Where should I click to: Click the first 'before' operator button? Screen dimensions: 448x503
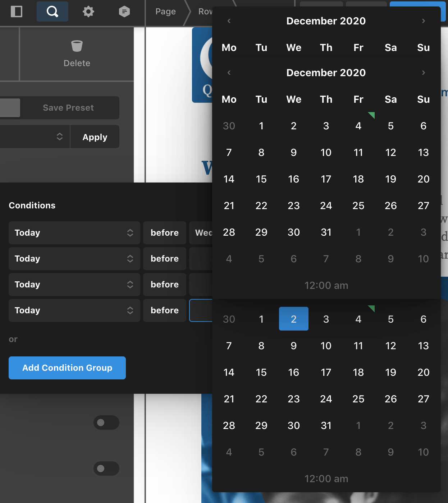tap(165, 233)
